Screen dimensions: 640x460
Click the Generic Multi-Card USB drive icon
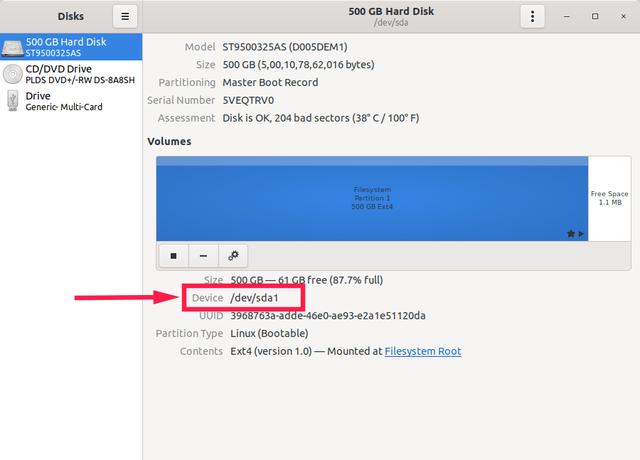pos(13,101)
